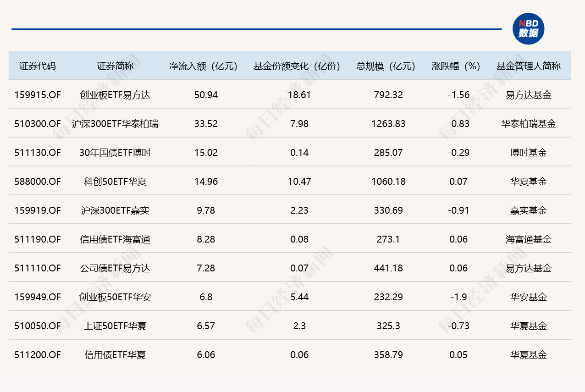
Task: Select security code 588000.OF
Action: click(38, 182)
